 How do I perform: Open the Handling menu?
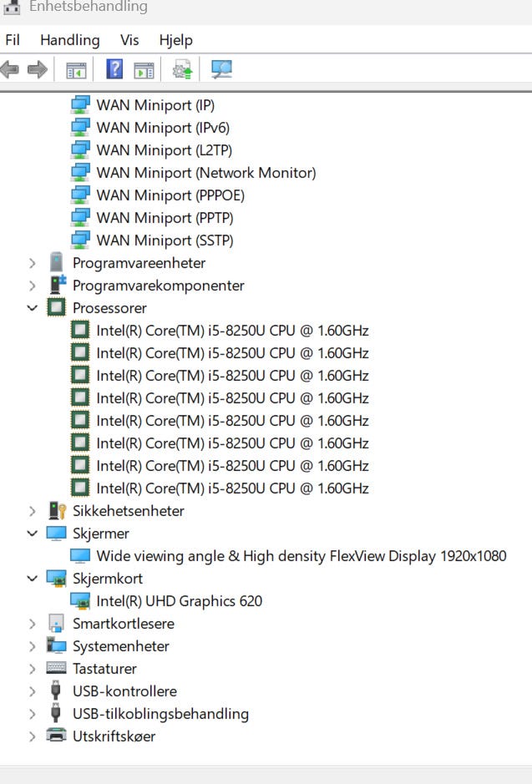[70, 40]
